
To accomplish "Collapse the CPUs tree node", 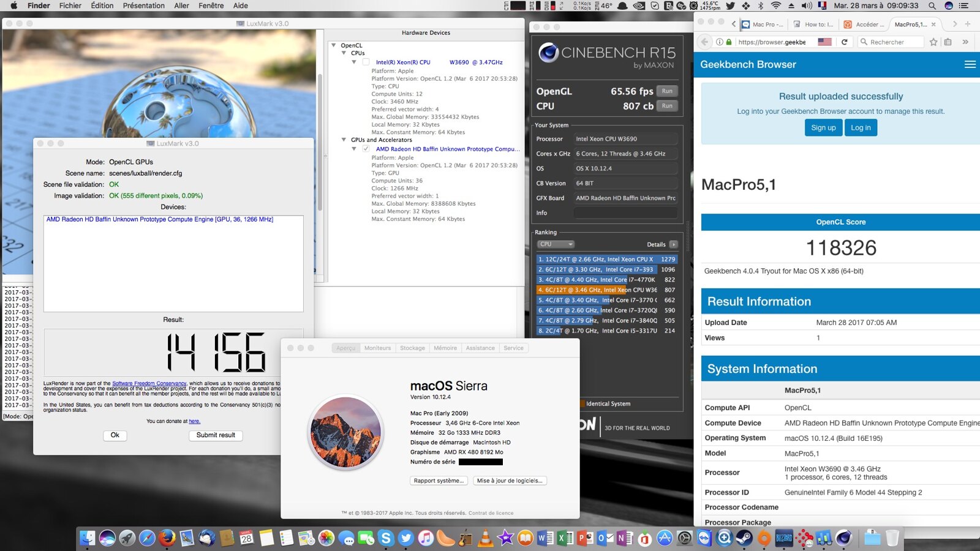I will [x=344, y=53].
